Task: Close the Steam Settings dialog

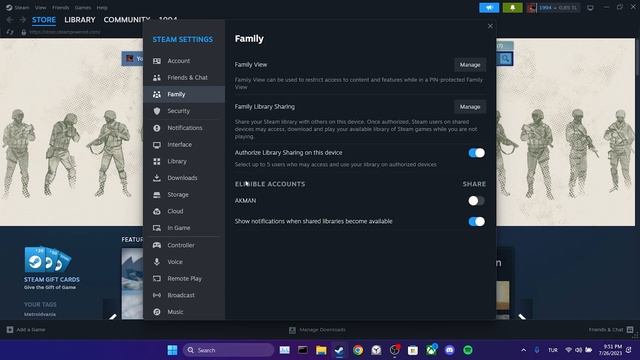Action: click(x=490, y=26)
